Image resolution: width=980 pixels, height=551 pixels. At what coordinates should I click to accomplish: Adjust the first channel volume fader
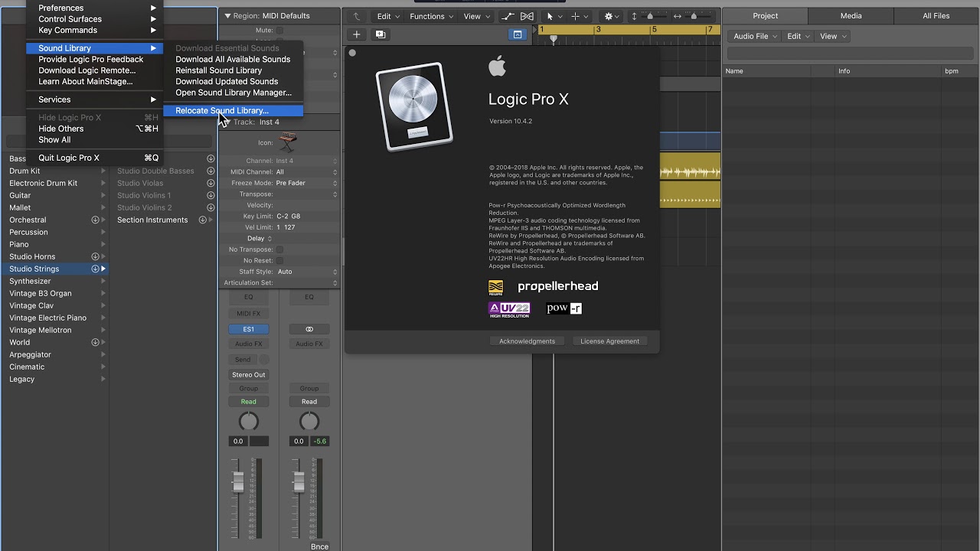238,481
